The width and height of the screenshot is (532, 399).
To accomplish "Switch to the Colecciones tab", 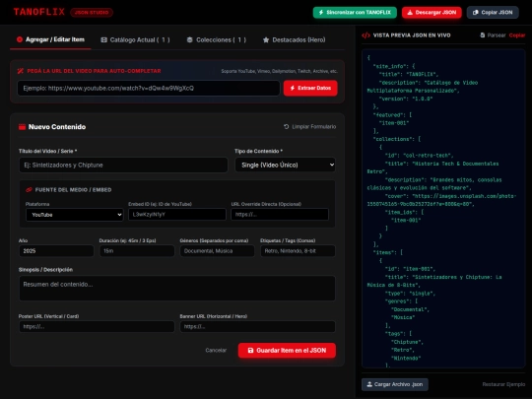I will pos(217,40).
